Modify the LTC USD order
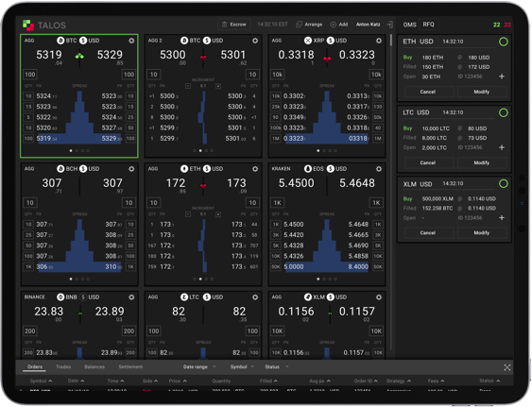 pyautogui.click(x=482, y=162)
